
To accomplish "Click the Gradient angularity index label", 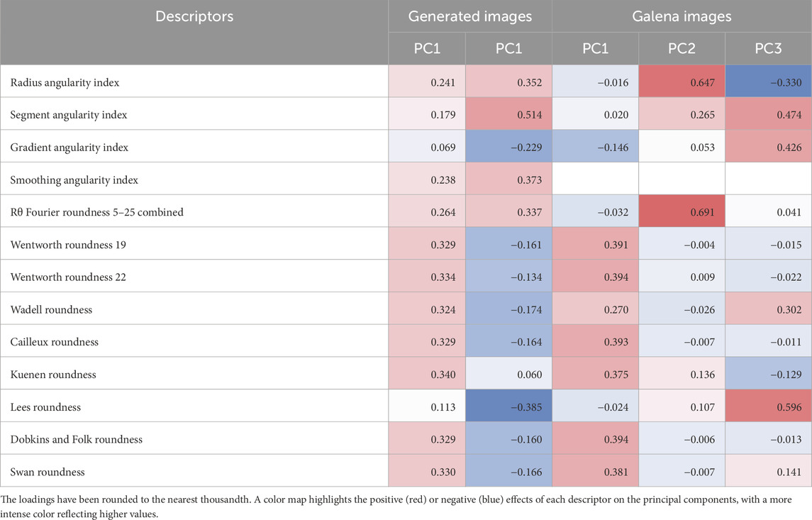I will tap(69, 148).
